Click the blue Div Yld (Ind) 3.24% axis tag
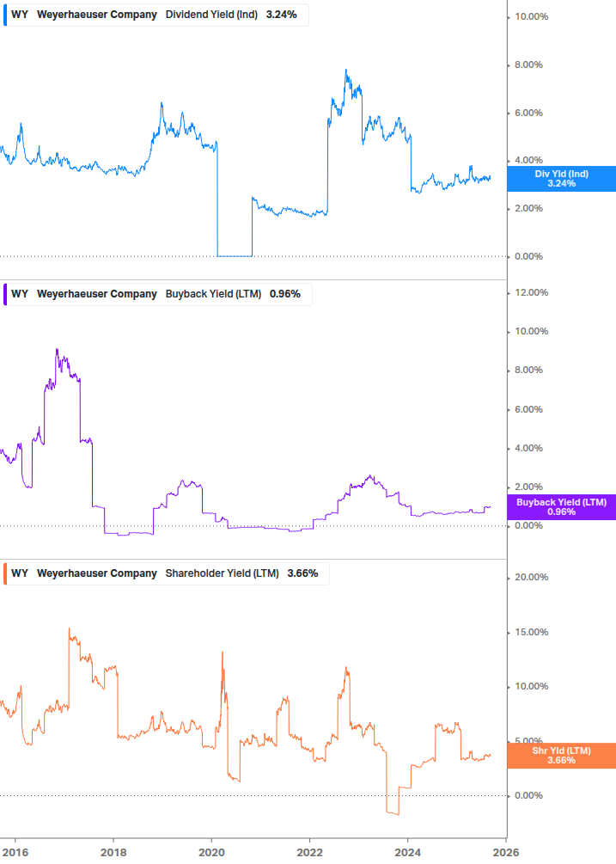This screenshot has height=864, width=616. (561, 179)
